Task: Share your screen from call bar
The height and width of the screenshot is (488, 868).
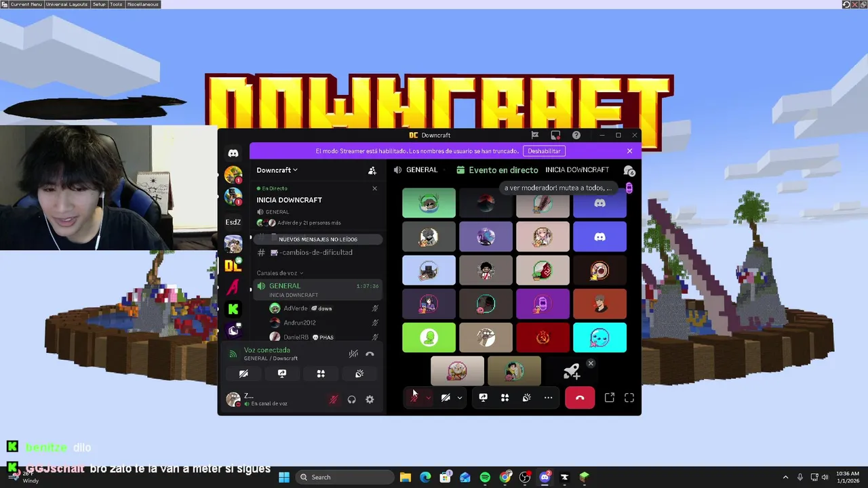Action: [483, 398]
